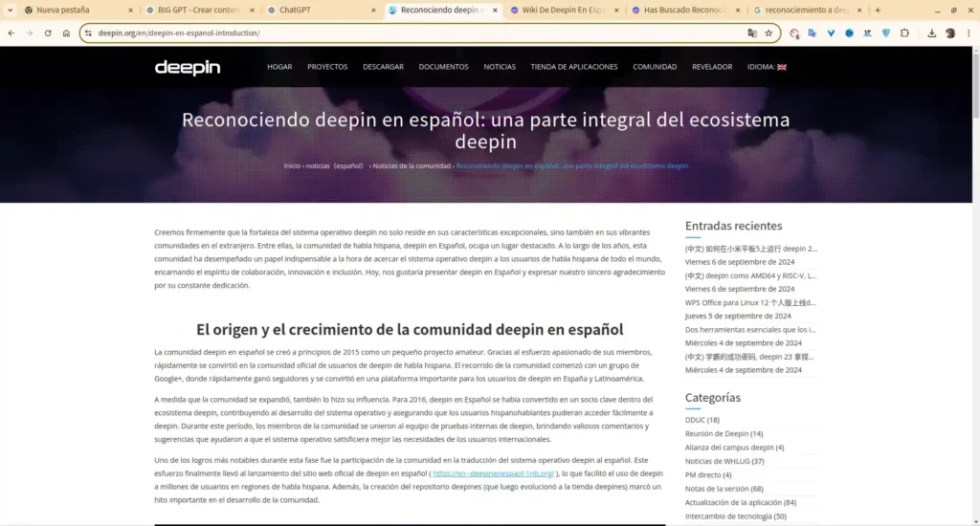The height and width of the screenshot is (526, 980).
Task: Open the DOCUMENTOS menu item
Action: click(443, 67)
